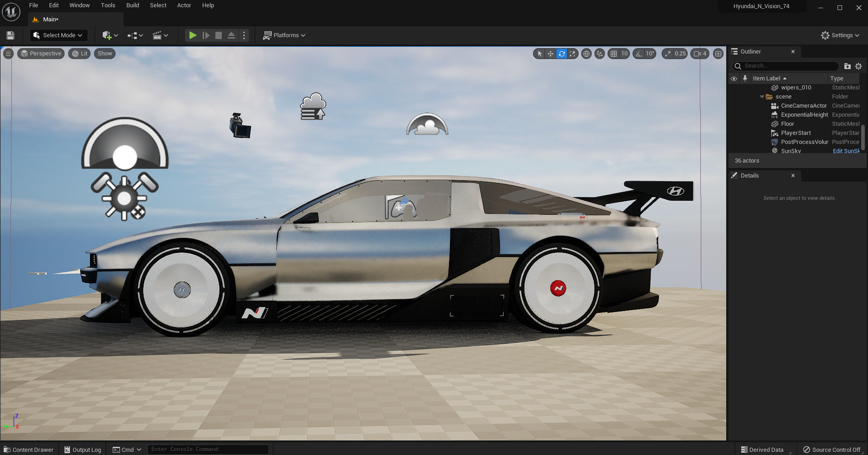Screen dimensions: 868x455
Task: Click the Edit SunSky link
Action: coord(846,151)
